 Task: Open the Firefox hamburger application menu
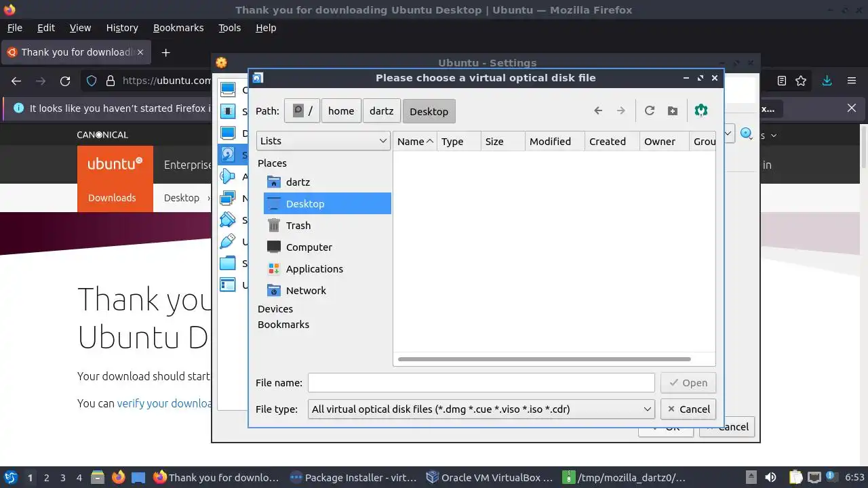pyautogui.click(x=852, y=81)
